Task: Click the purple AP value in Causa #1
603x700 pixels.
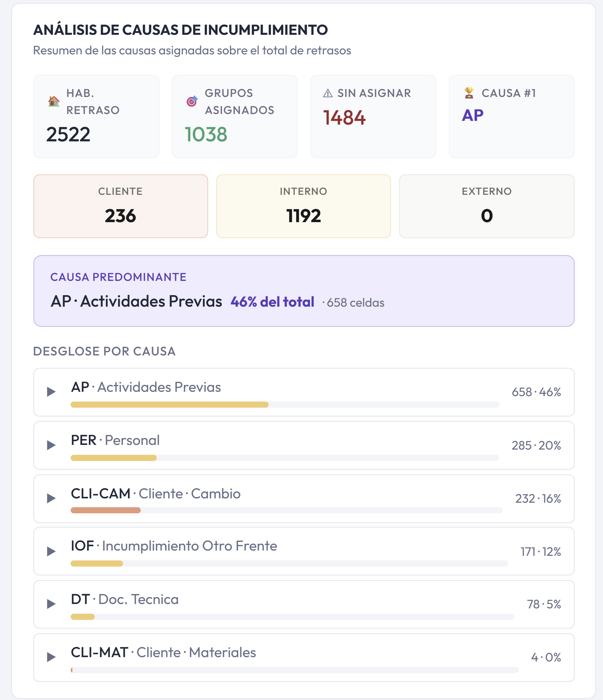Action: [473, 115]
